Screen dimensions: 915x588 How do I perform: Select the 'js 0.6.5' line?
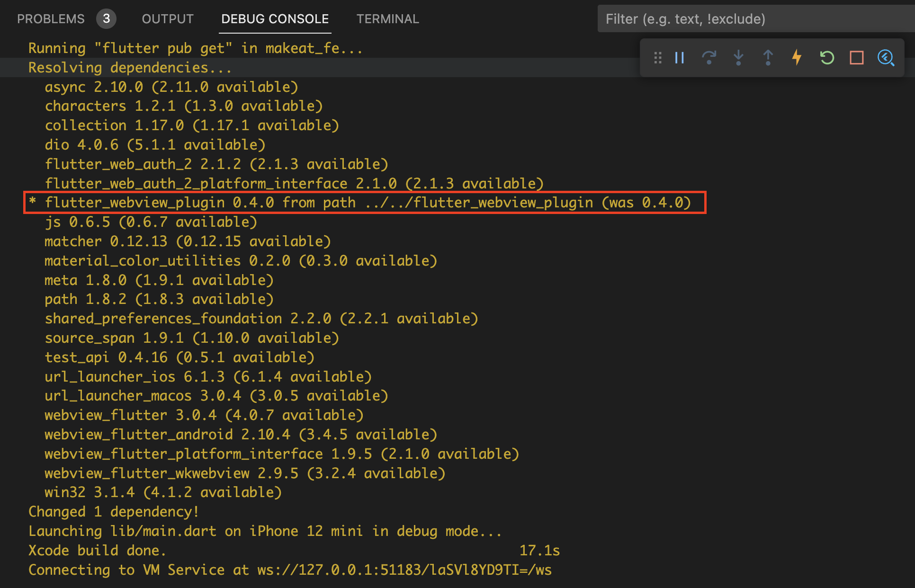tap(151, 222)
